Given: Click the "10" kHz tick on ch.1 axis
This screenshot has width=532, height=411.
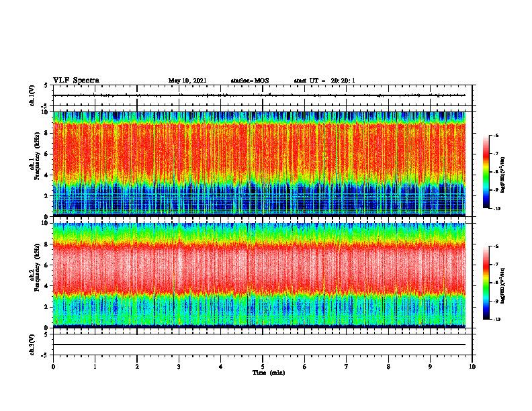Looking at the screenshot, I should [45, 112].
